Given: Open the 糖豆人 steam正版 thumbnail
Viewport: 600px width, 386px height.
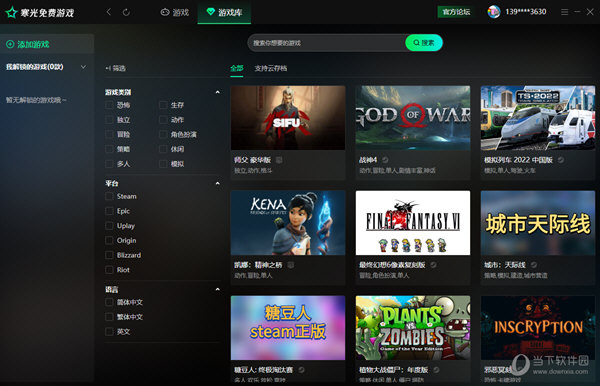Looking at the screenshot, I should coord(288,328).
